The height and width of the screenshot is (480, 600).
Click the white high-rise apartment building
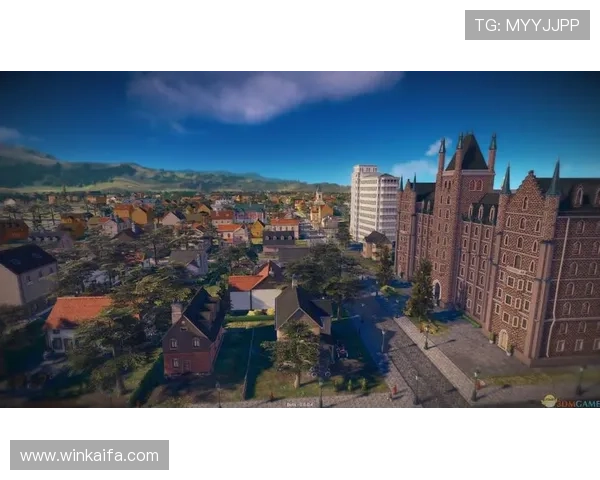[x=375, y=202]
